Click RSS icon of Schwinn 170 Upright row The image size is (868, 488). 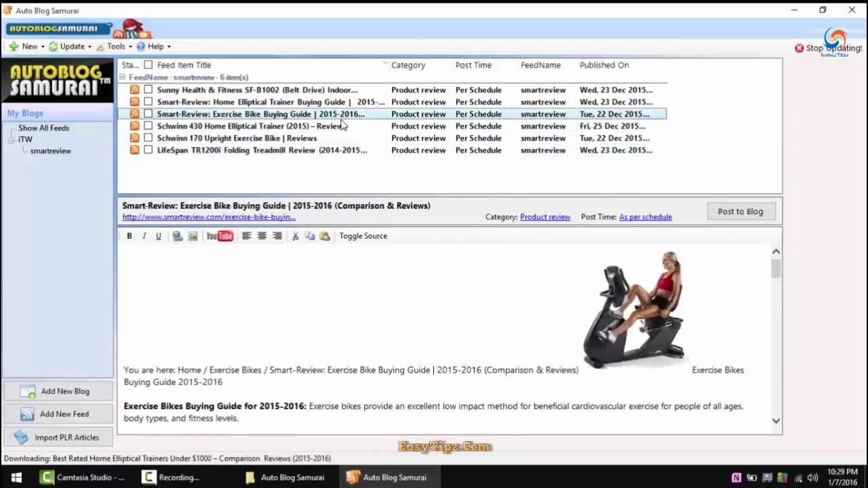point(134,138)
